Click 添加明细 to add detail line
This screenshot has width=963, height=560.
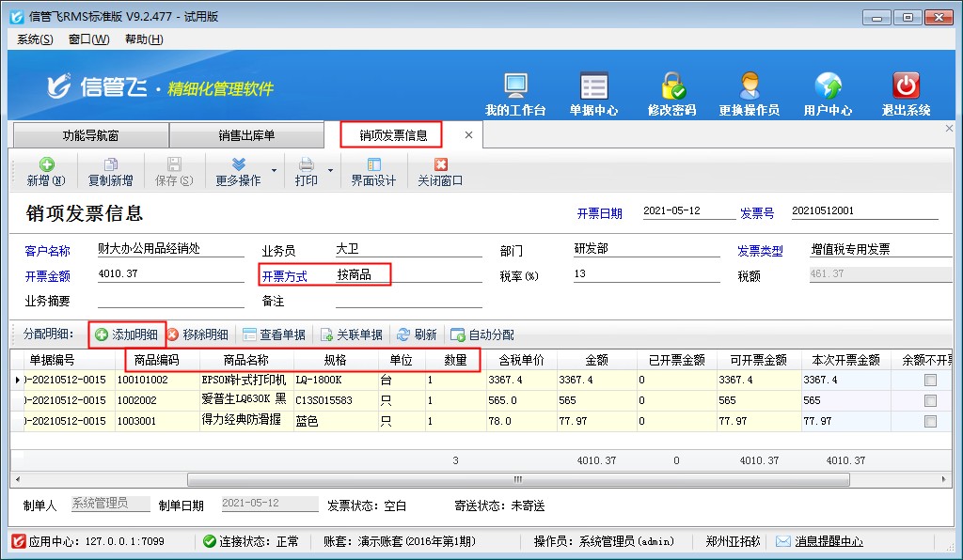pyautogui.click(x=128, y=334)
